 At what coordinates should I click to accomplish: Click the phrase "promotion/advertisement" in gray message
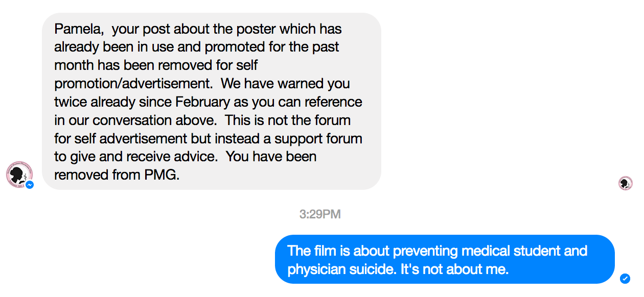pyautogui.click(x=132, y=84)
